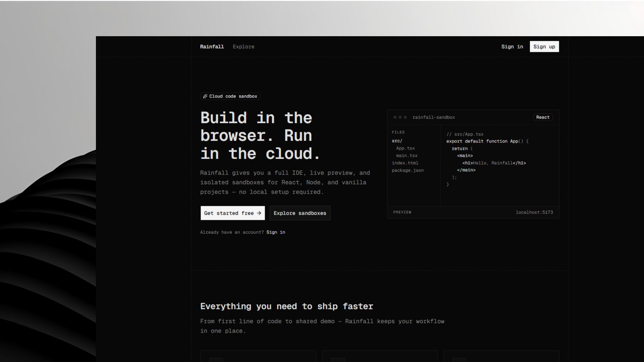The height and width of the screenshot is (362, 644).
Task: Click Everything you need to ship faster heading
Action: pyautogui.click(x=286, y=306)
